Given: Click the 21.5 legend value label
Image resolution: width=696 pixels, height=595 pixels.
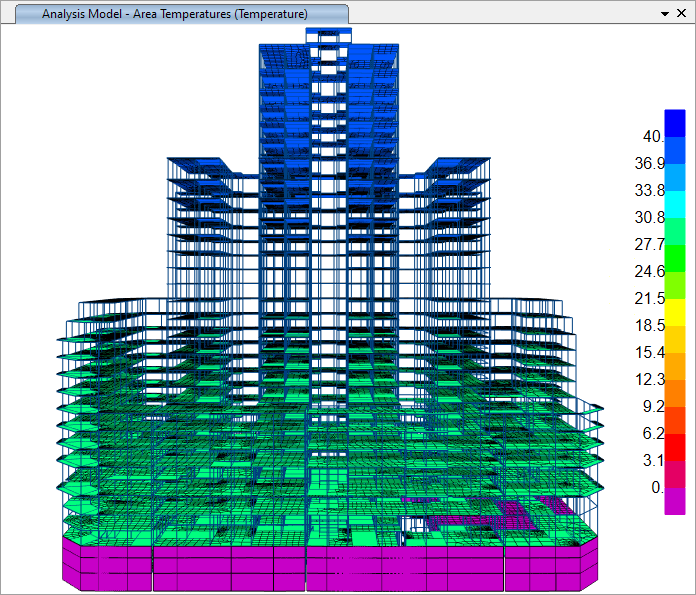Looking at the screenshot, I should [x=650, y=299].
